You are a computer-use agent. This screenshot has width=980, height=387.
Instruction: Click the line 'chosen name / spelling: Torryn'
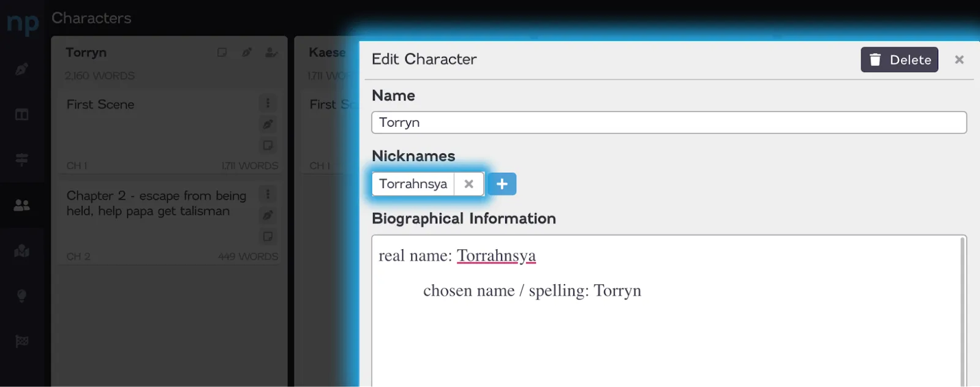point(532,291)
